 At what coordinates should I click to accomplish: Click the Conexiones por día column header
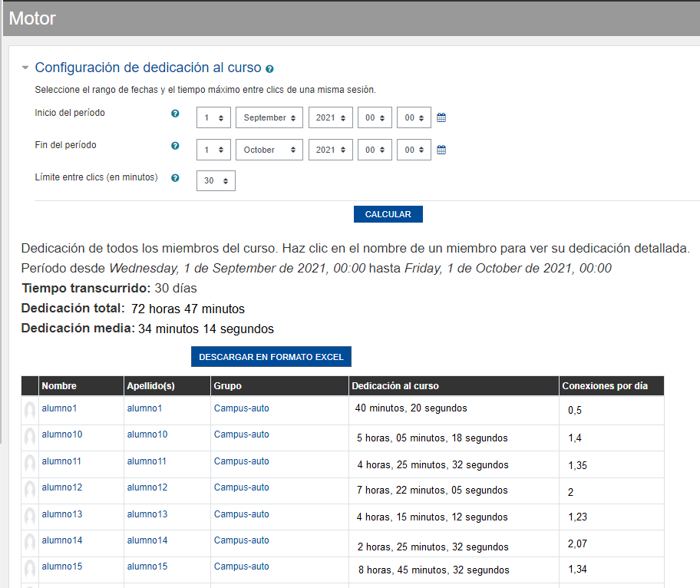[605, 386]
